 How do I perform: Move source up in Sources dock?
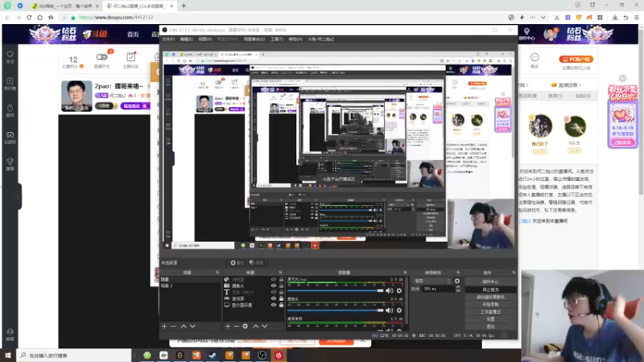255,327
